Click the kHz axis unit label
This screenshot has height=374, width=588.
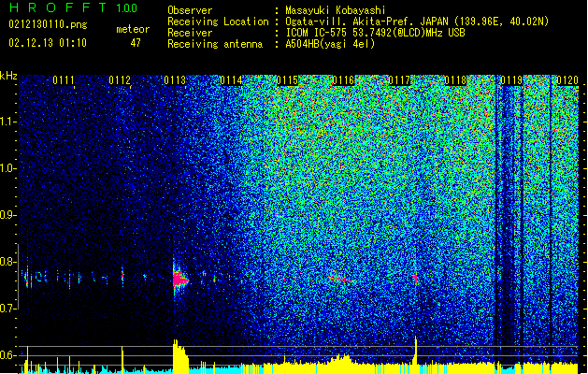[x=8, y=76]
